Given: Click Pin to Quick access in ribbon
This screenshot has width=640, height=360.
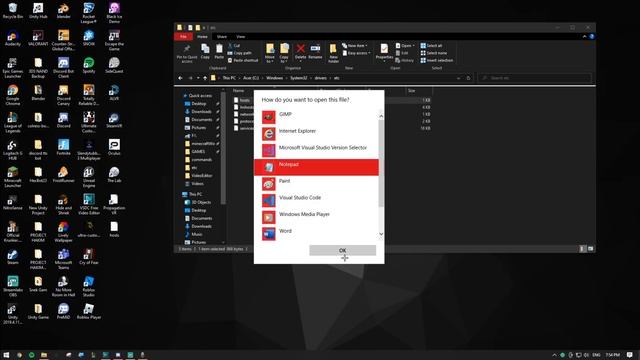Looking at the screenshot, I should (x=187, y=53).
